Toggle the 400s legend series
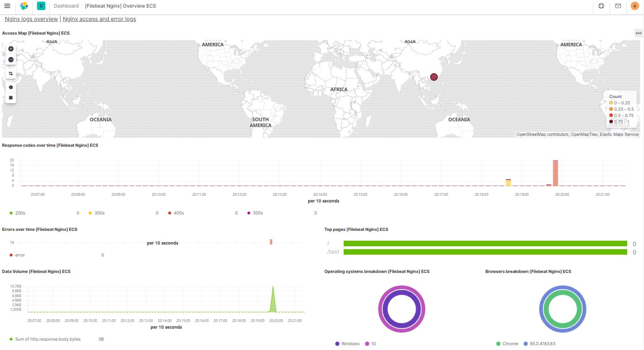 176,213
